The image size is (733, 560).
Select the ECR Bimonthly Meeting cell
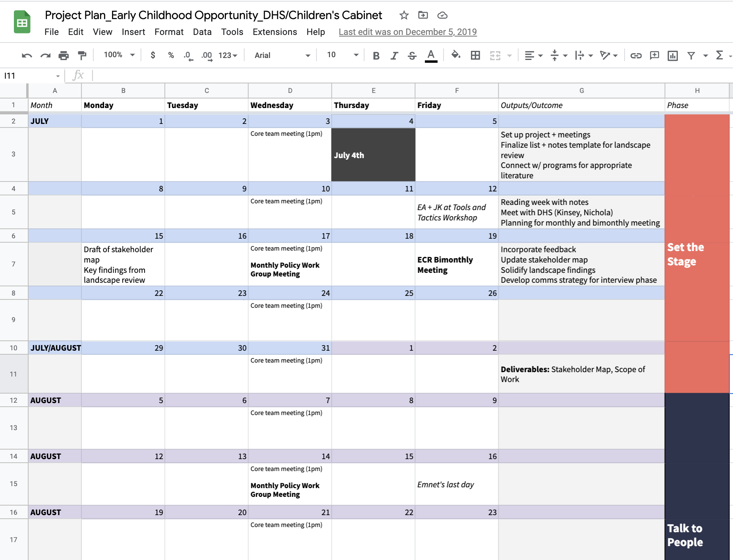[457, 264]
